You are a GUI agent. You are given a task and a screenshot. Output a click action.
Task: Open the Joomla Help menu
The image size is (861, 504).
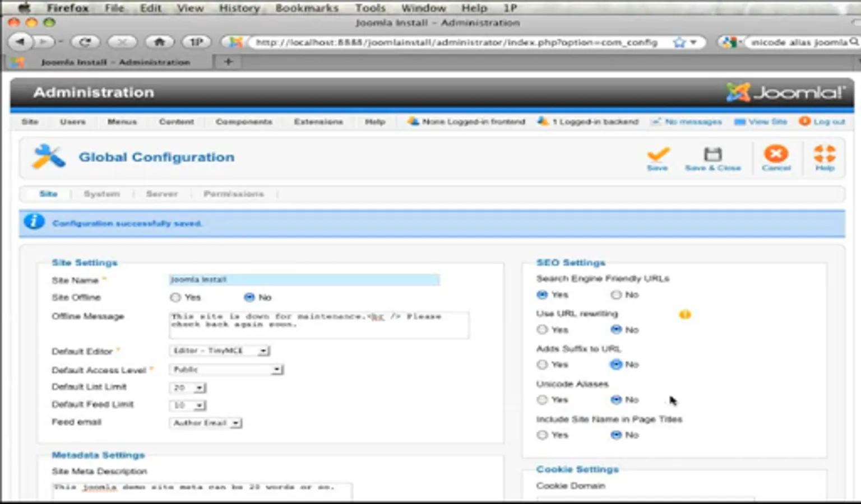click(375, 122)
